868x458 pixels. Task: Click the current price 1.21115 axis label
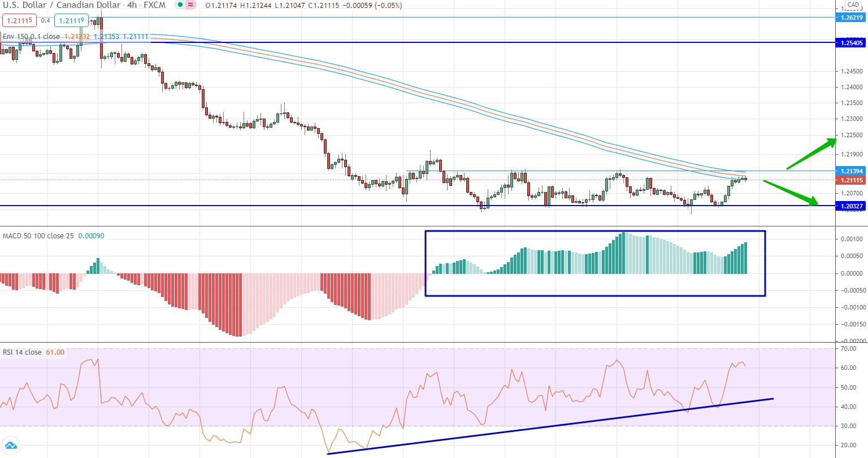coord(851,180)
